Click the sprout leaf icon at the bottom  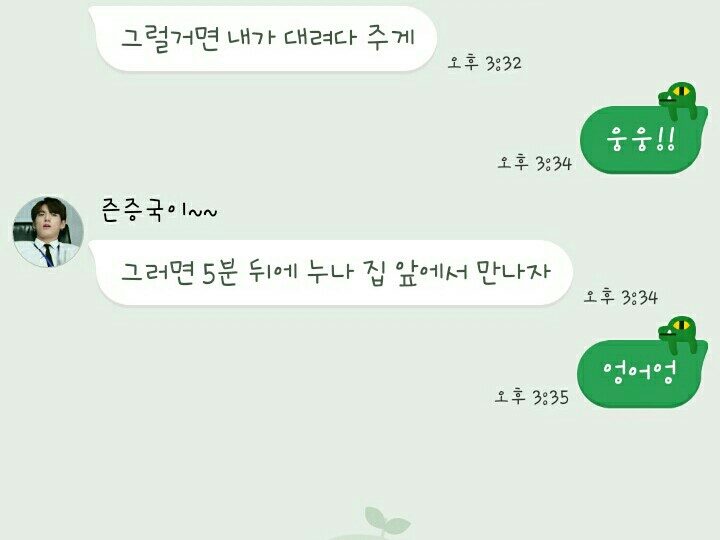tap(386, 520)
